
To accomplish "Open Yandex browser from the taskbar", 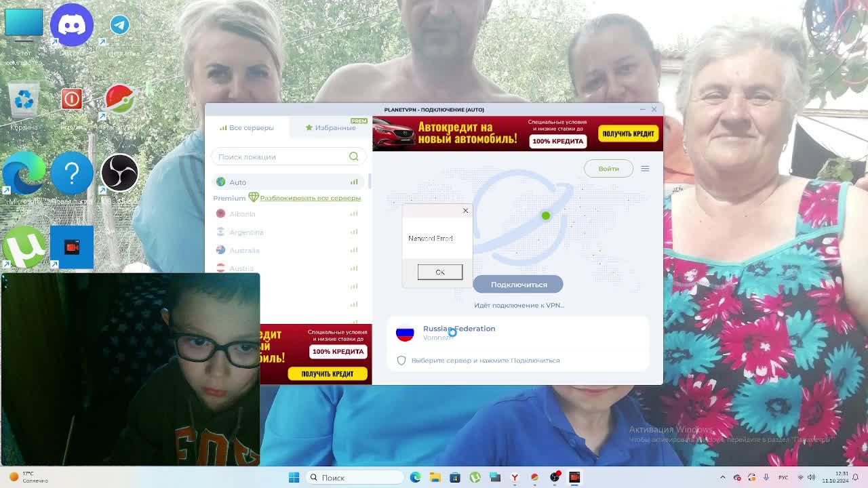I will point(515,477).
